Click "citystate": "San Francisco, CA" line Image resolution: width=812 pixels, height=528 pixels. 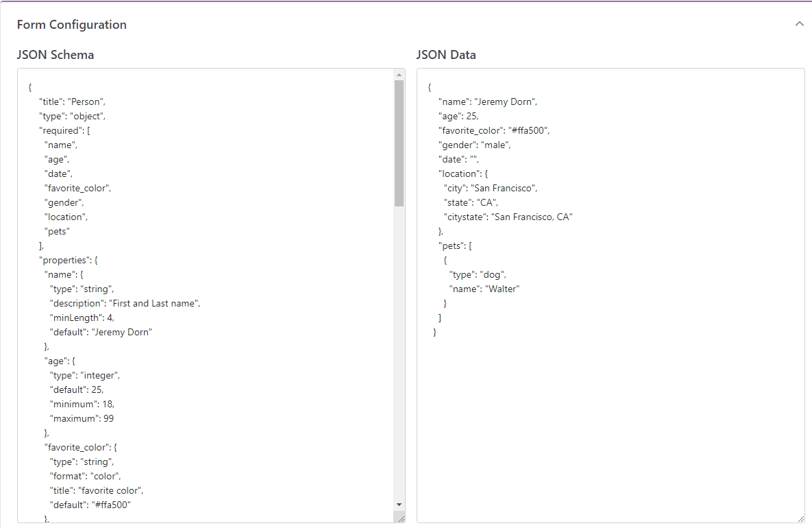click(x=508, y=217)
